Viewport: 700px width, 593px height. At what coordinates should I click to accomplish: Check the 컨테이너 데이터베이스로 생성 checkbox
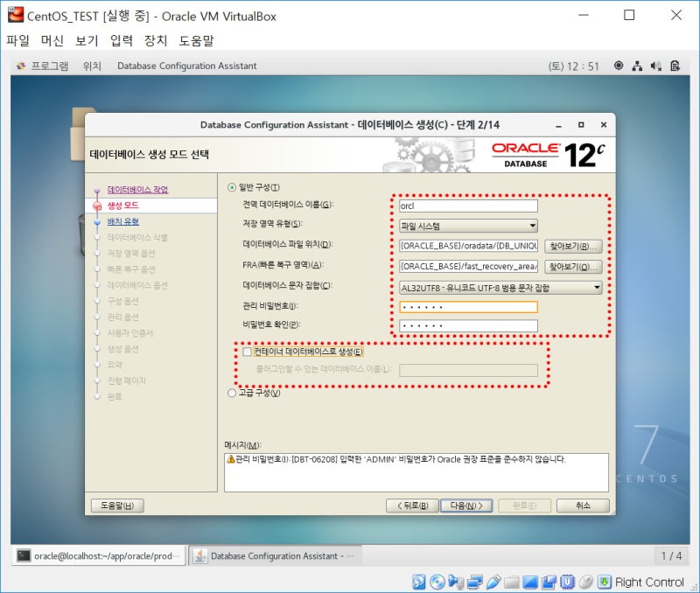247,352
